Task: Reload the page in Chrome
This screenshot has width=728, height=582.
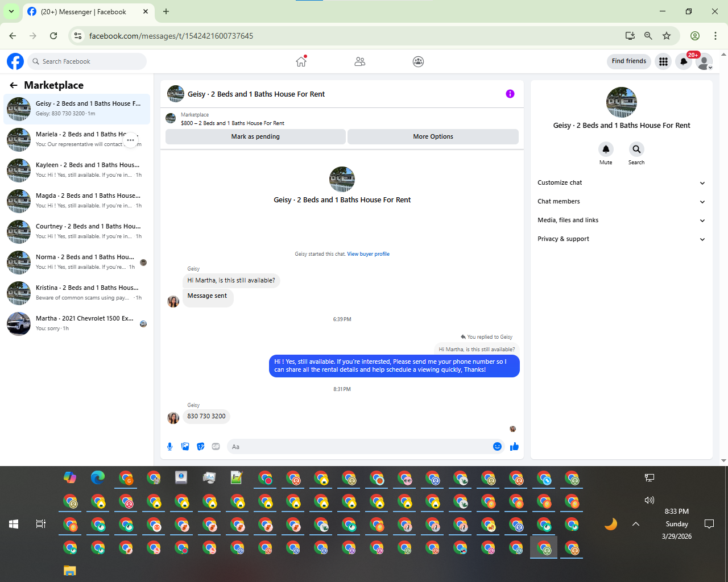Action: [x=53, y=36]
